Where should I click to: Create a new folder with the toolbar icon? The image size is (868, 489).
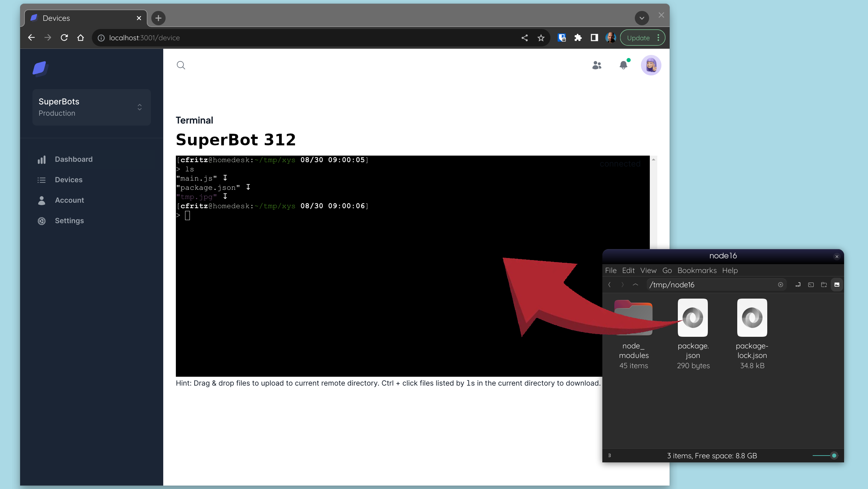tap(824, 284)
